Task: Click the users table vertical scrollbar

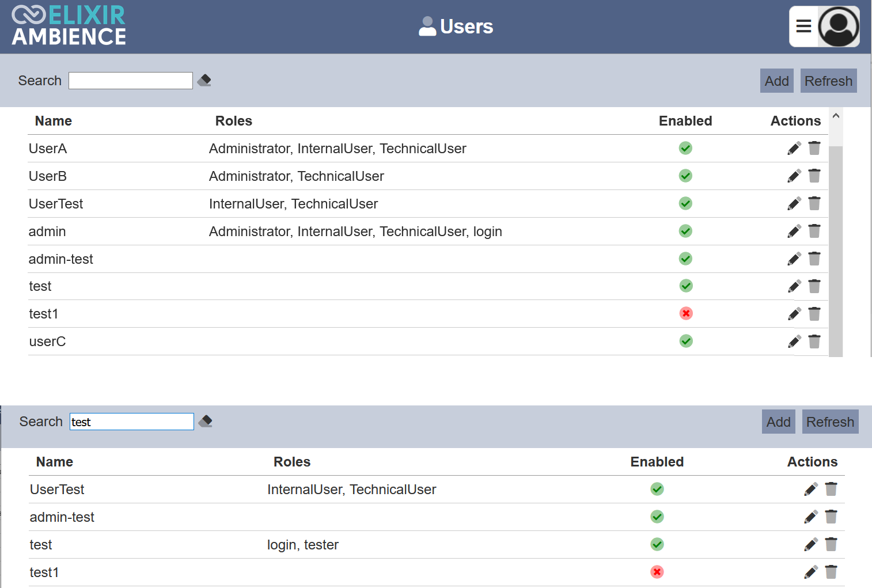Action: 836,248
